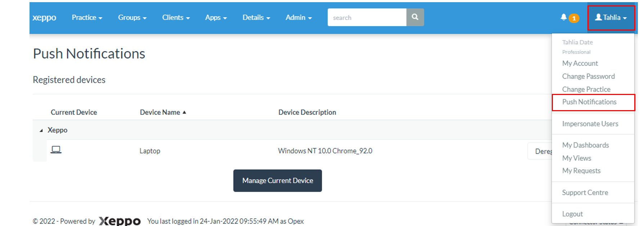Image resolution: width=644 pixels, height=226 pixels.
Task: Click the notification bell icon
Action: pos(563,17)
